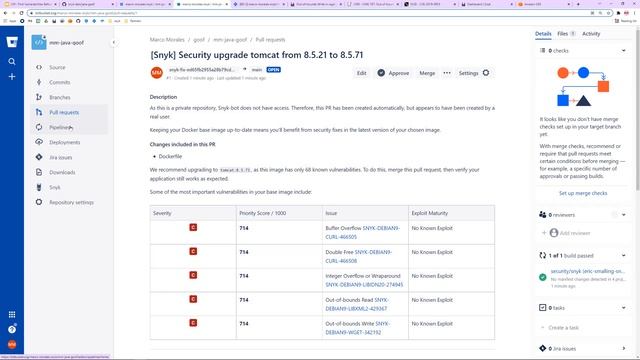Click the Jira issues diamond icon

click(39, 157)
